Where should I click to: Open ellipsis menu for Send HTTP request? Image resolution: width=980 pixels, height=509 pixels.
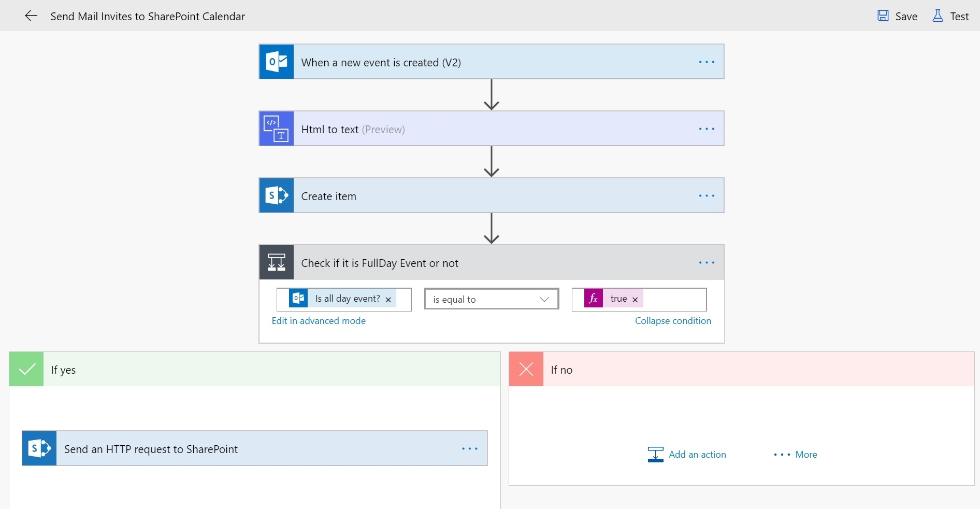(x=470, y=449)
